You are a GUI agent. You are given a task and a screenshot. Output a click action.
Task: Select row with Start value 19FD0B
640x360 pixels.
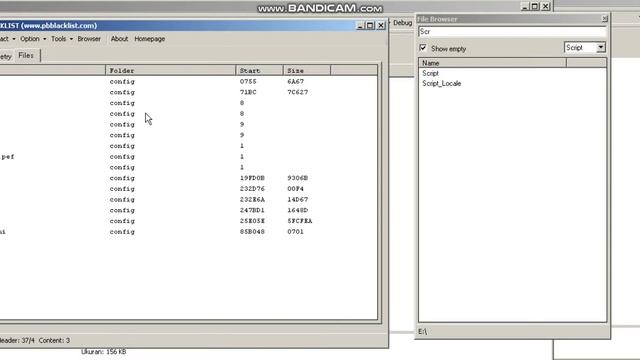pos(252,178)
